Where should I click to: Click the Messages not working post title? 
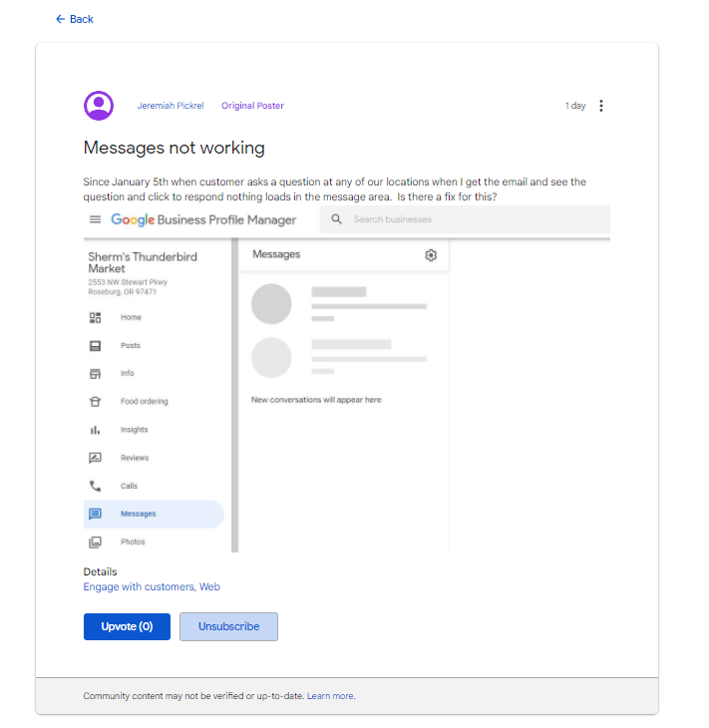point(175,148)
